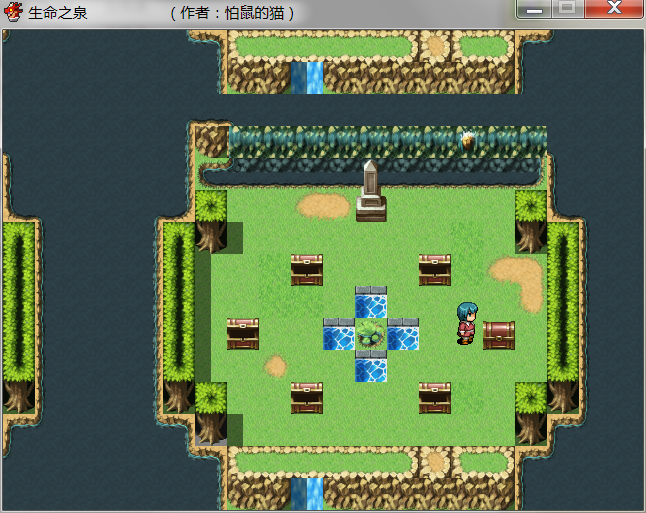Click the author text 怕鼠的猫
Image resolution: width=646 pixels, height=513 pixels.
254,13
